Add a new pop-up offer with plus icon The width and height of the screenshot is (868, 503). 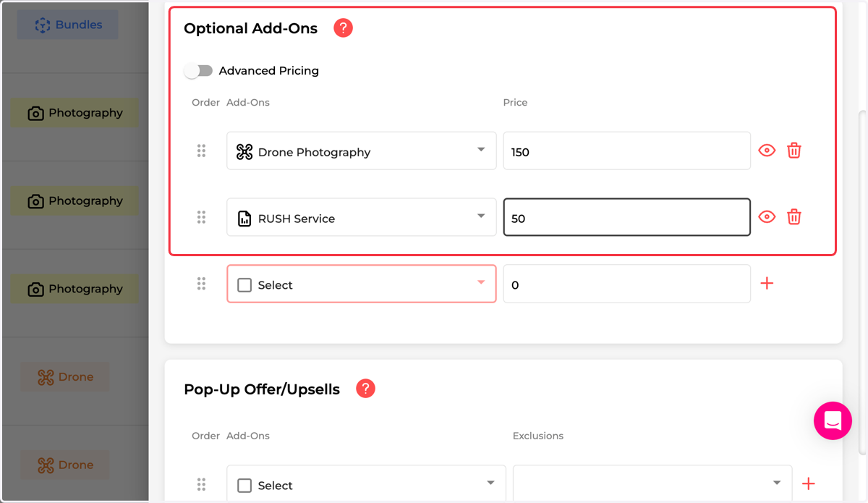[x=809, y=483]
